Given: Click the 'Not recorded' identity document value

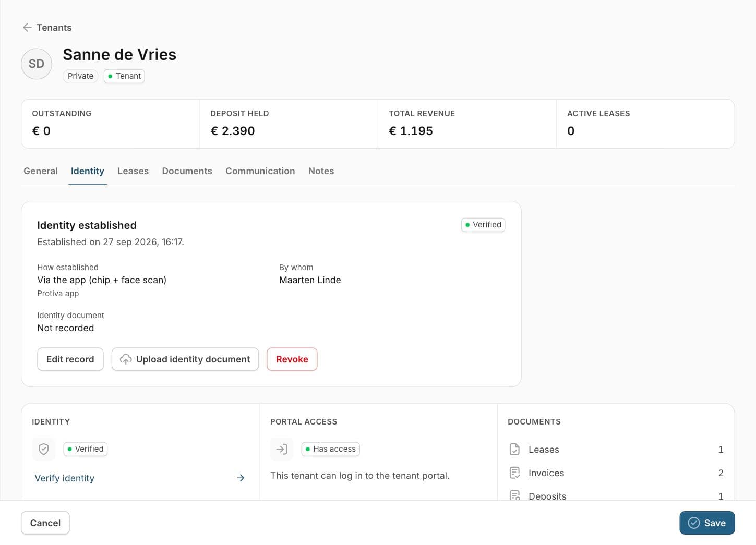Looking at the screenshot, I should 66,328.
